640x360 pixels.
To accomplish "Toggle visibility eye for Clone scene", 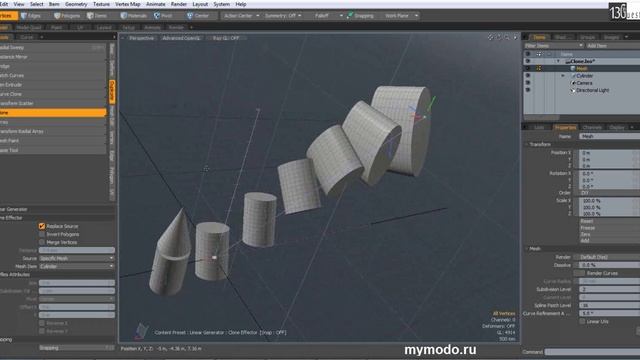I will point(528,61).
